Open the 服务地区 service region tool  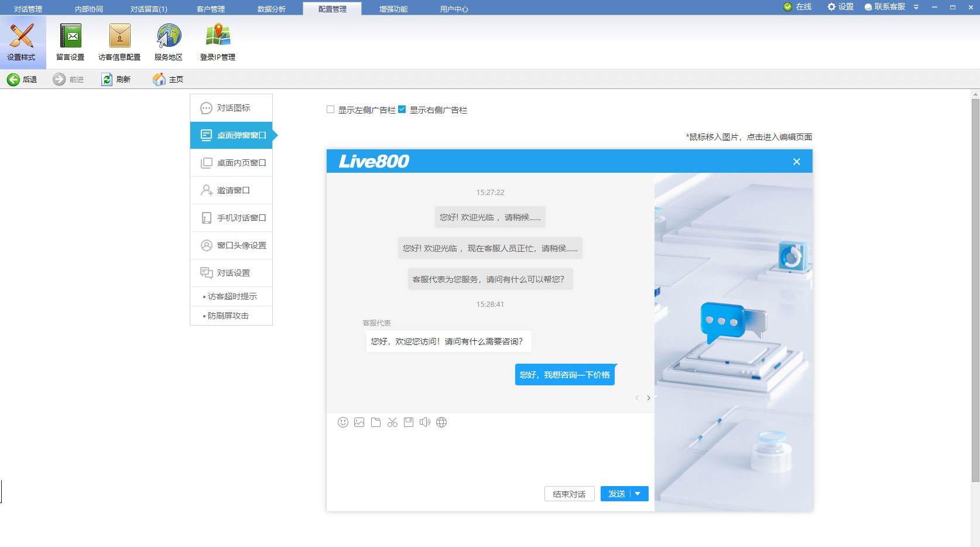[169, 42]
